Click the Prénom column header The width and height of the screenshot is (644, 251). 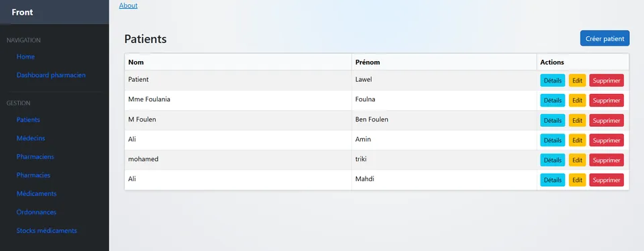point(444,62)
